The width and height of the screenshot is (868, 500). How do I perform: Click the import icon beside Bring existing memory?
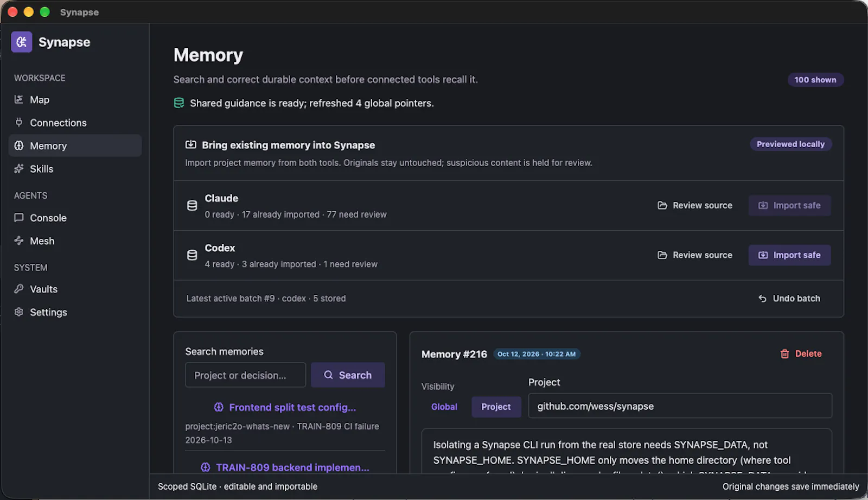pos(190,144)
